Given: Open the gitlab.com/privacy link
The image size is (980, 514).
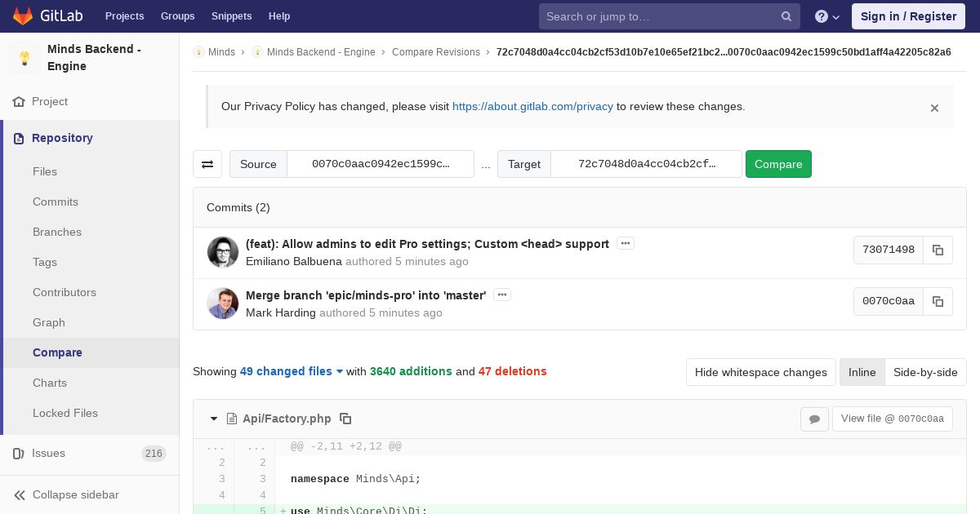Looking at the screenshot, I should 532,106.
